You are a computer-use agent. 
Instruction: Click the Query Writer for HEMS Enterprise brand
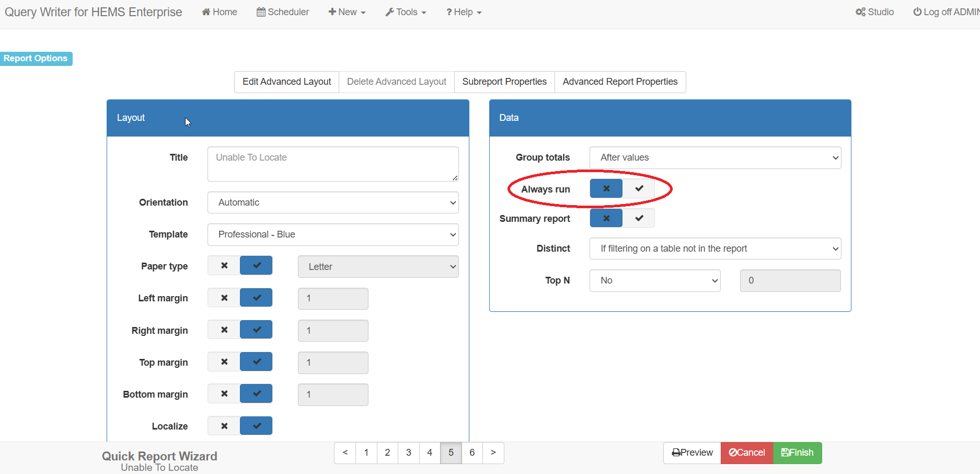tap(94, 12)
